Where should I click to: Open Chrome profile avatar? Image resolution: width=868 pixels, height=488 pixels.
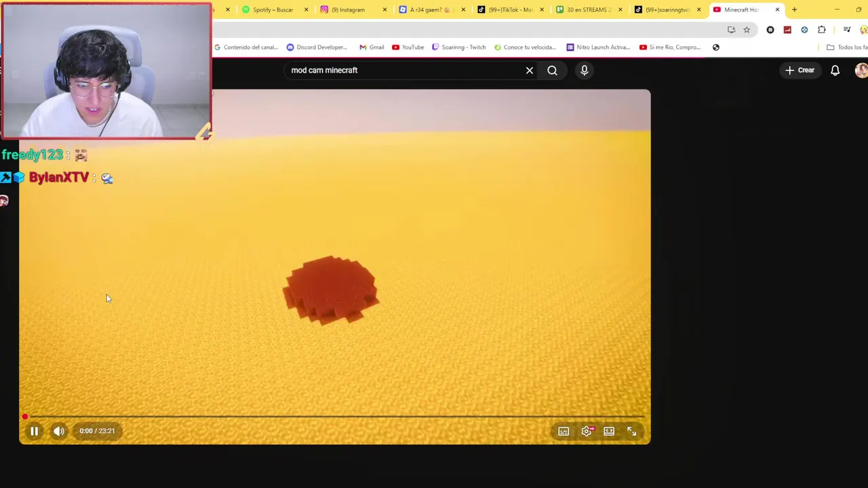coord(864,30)
